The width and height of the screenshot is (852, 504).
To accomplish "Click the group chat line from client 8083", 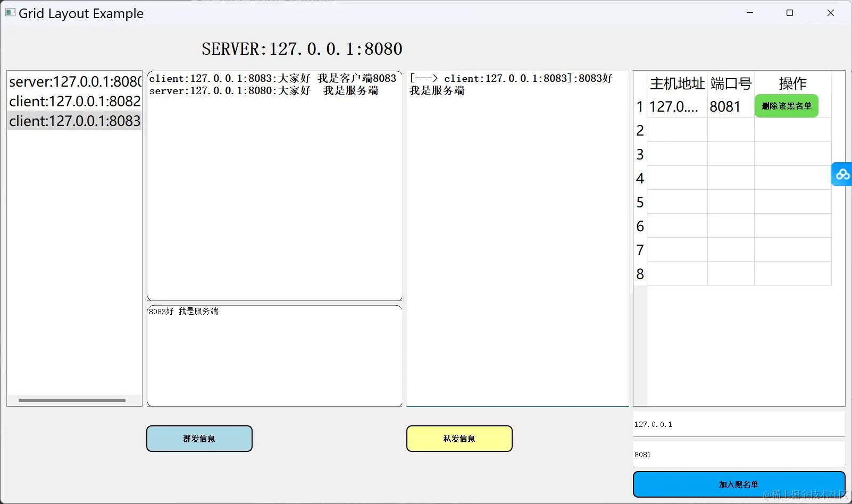I will (273, 78).
